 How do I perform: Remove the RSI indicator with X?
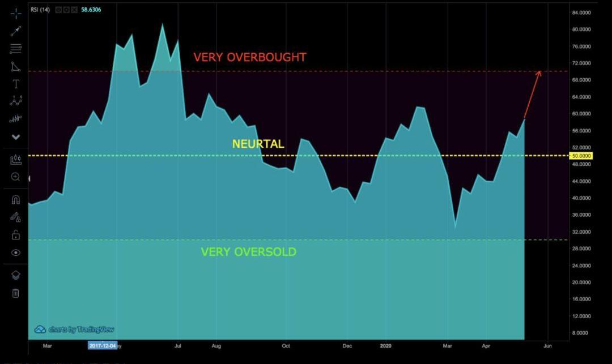pos(73,10)
